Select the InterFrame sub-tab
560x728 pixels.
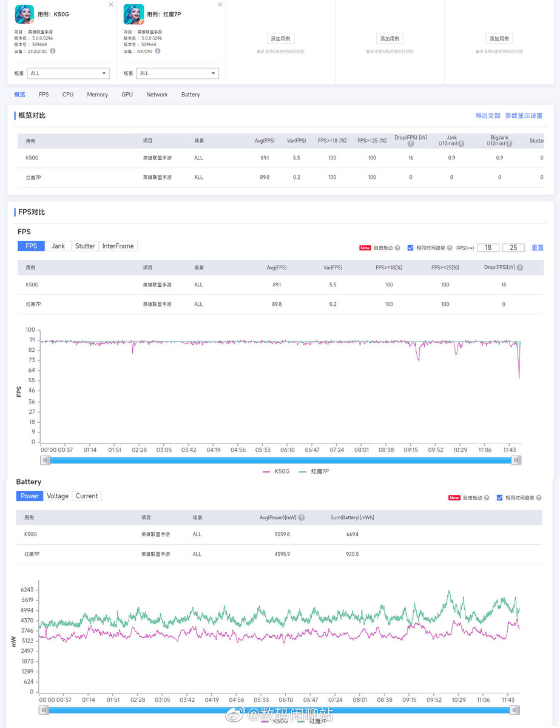pyautogui.click(x=118, y=246)
